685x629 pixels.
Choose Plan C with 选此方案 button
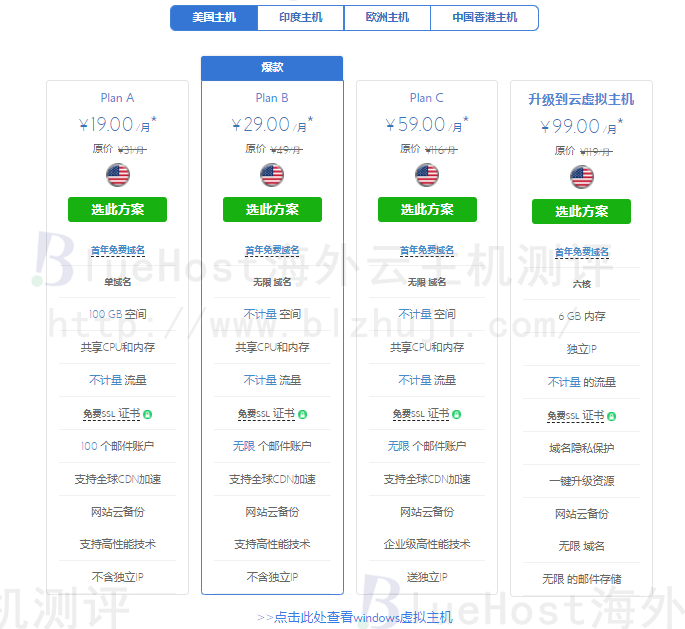pos(427,209)
